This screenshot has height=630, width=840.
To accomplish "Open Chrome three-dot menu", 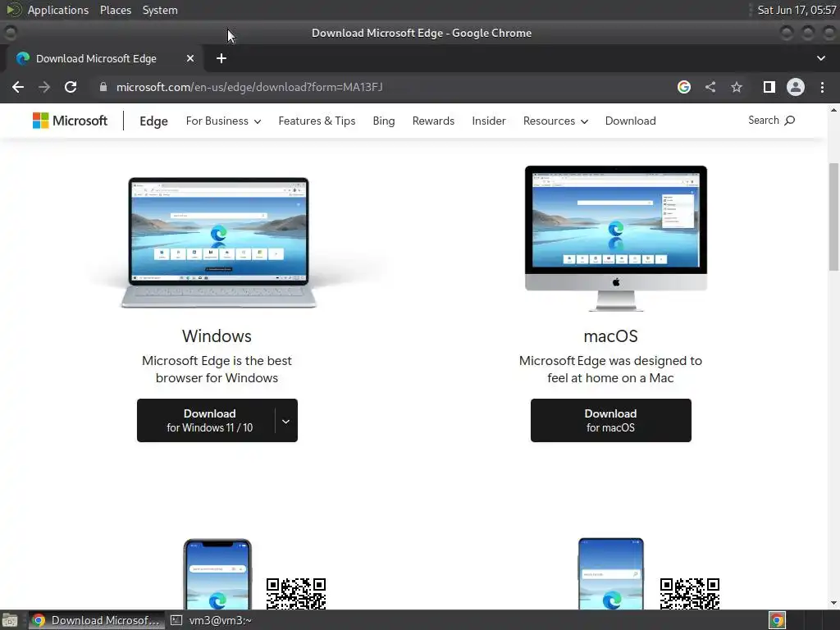I will point(822,87).
